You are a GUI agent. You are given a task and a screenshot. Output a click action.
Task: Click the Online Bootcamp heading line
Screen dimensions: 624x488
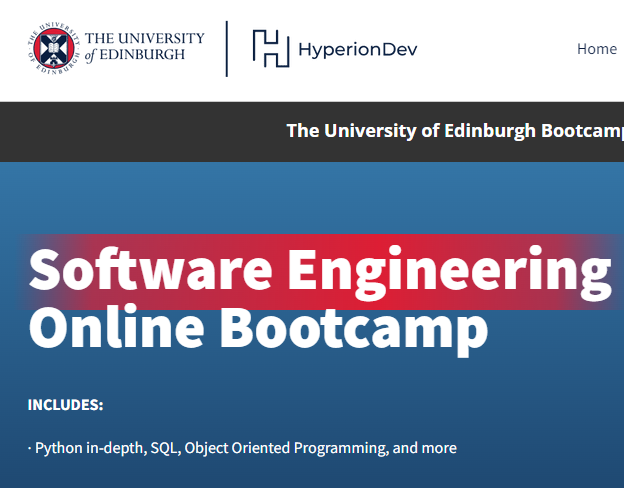click(x=258, y=330)
